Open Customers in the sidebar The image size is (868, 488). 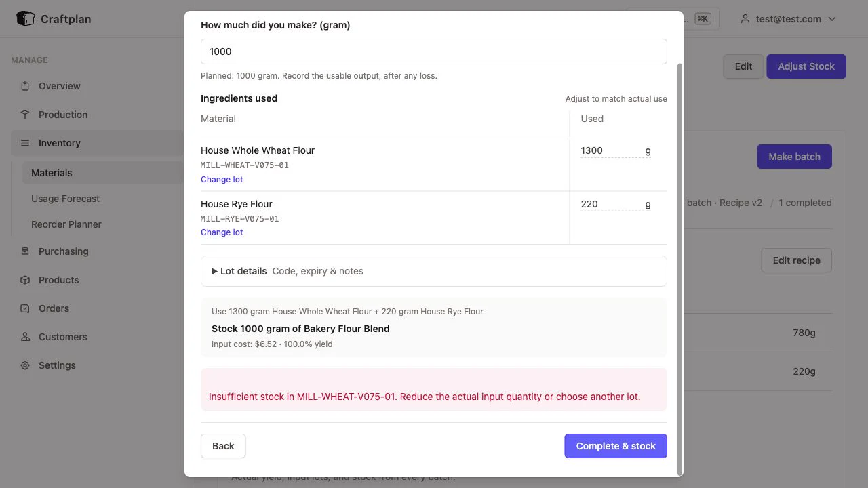coord(62,337)
